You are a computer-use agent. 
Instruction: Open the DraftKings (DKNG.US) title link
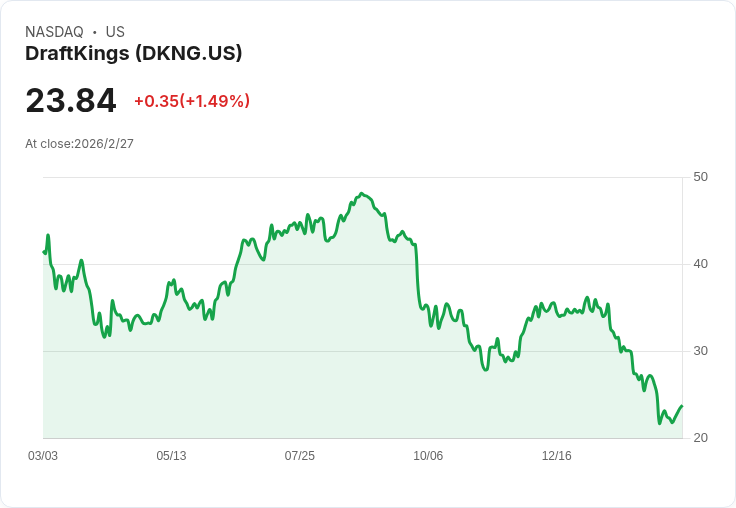click(134, 54)
